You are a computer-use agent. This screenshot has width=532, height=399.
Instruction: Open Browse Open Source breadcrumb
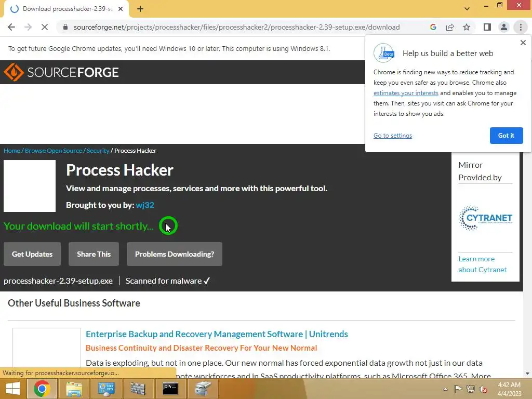(x=54, y=151)
